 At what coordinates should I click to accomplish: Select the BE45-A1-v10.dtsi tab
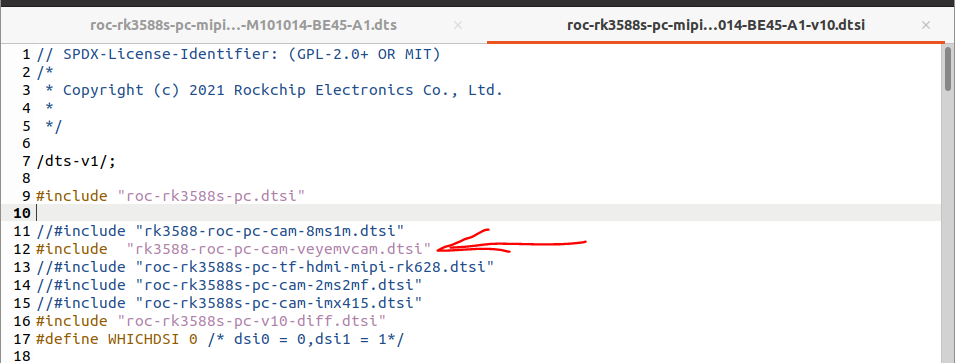(x=716, y=26)
